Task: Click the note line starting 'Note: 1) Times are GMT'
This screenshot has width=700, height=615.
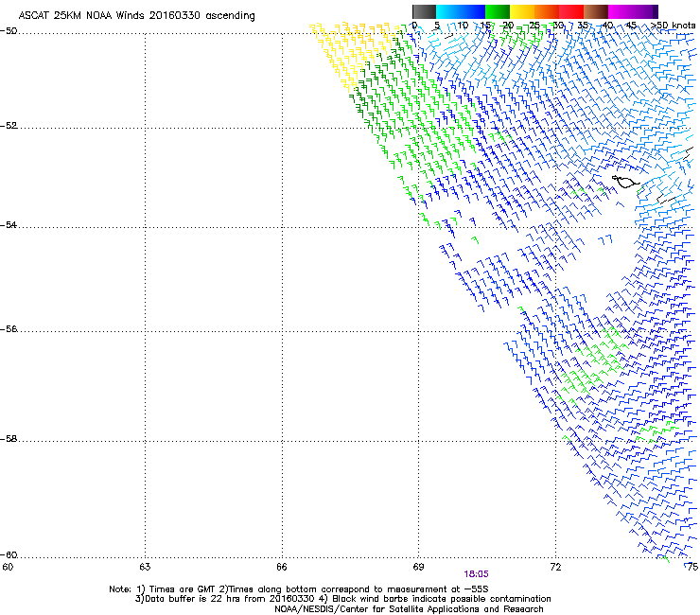Action: coord(299,589)
